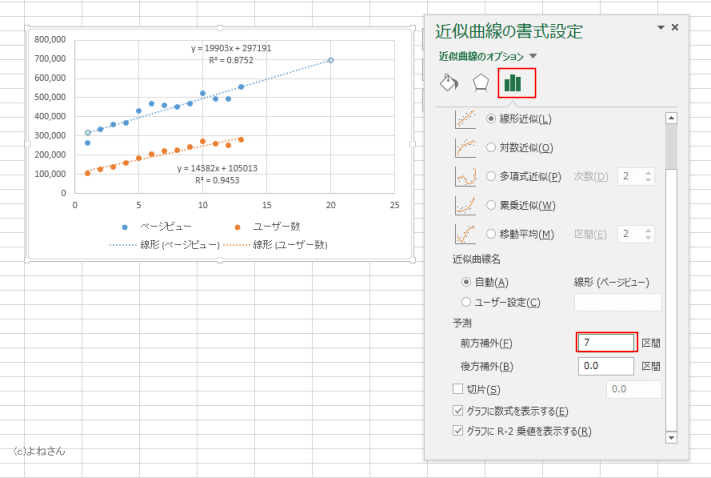The image size is (711, 478).
Task: Open the Trendline Options bar chart tab
Action: pos(513,83)
